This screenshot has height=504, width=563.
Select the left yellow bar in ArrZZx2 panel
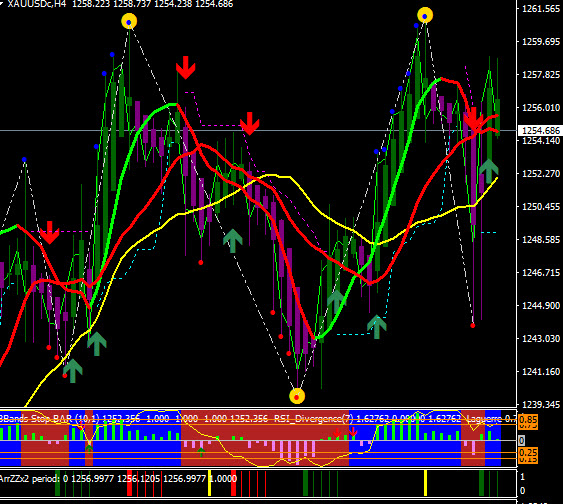click(x=209, y=483)
